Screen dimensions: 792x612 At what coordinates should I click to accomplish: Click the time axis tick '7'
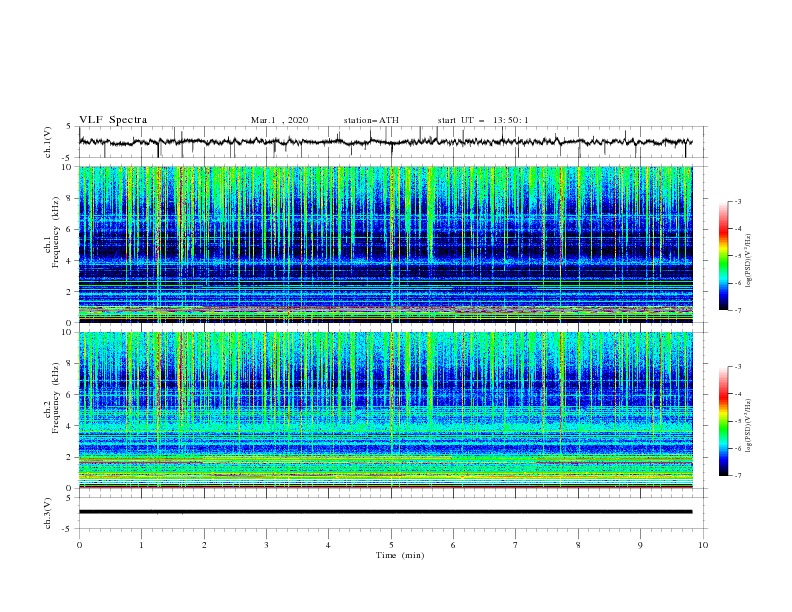point(516,545)
